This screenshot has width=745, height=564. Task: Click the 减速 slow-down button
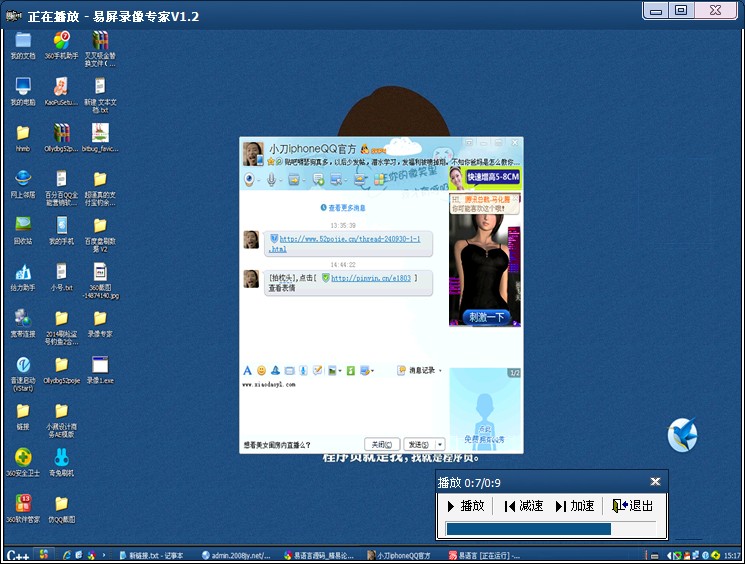[524, 506]
